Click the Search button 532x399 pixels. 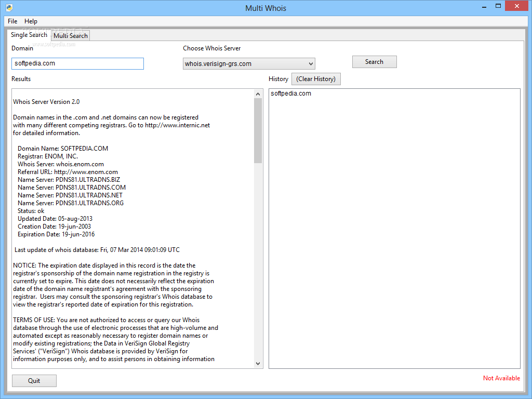pos(374,62)
